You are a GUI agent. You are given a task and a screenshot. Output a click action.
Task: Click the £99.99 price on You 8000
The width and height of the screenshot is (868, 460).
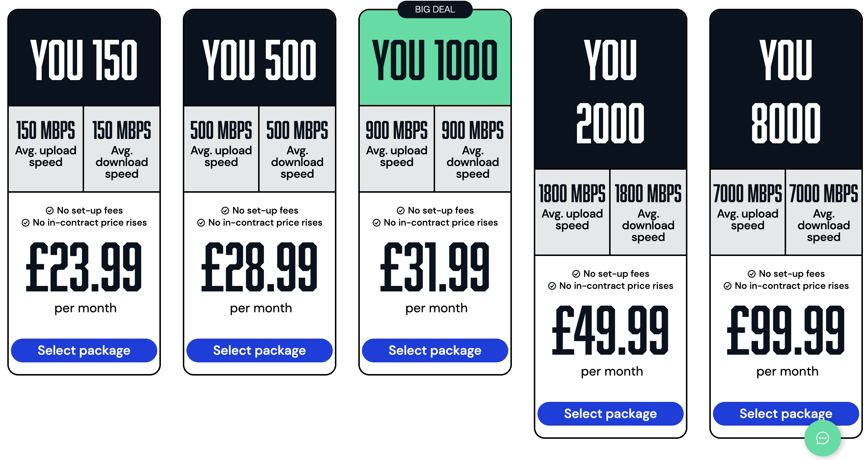pos(786,331)
